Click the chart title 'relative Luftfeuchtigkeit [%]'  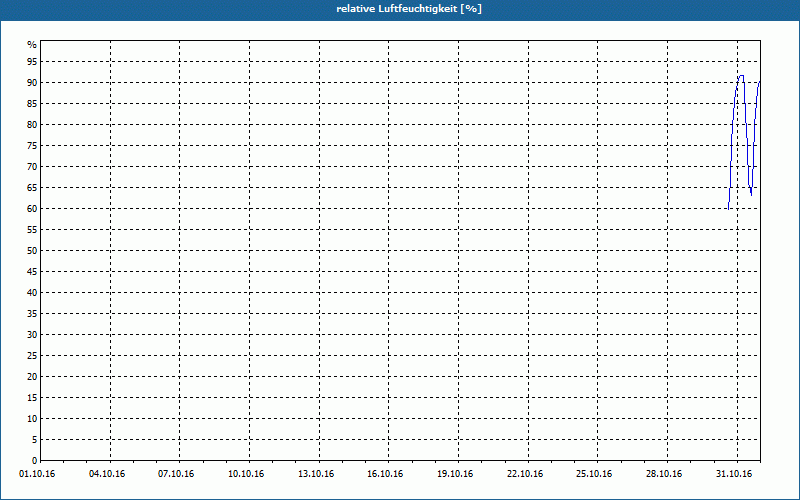pyautogui.click(x=409, y=9)
